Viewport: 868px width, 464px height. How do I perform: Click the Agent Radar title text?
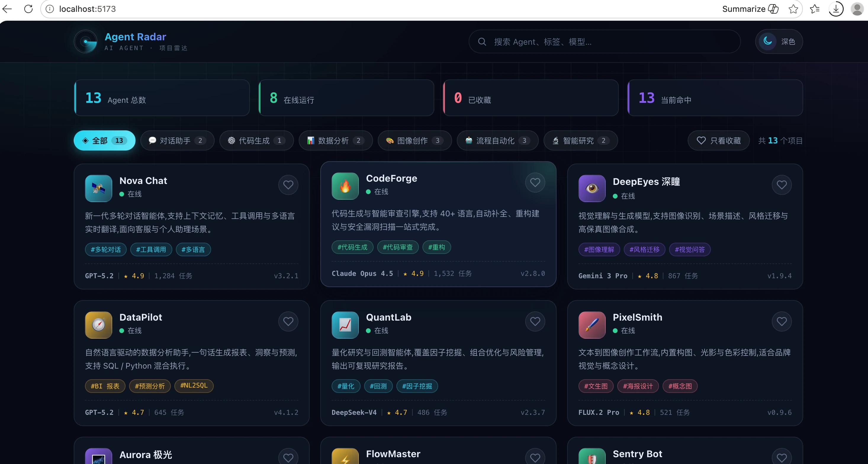(136, 36)
